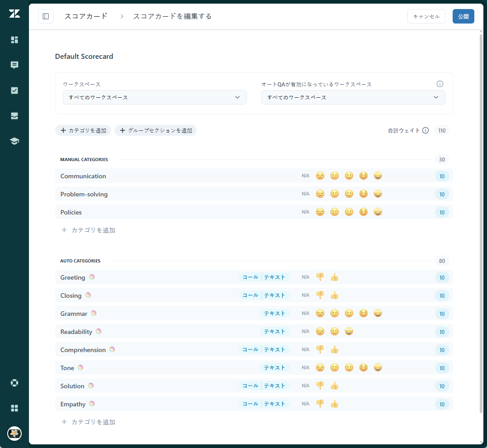487x448 pixels.
Task: Click the Readability category name
Action: point(76,332)
